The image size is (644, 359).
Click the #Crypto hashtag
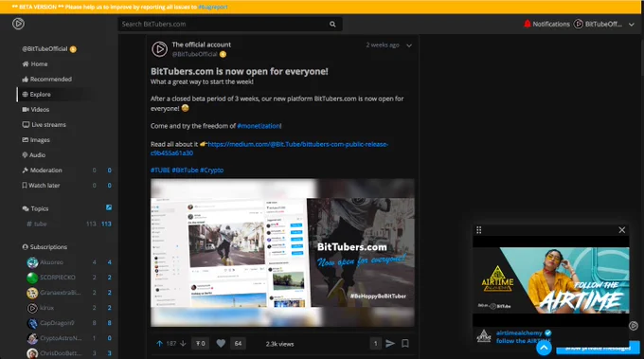(211, 171)
